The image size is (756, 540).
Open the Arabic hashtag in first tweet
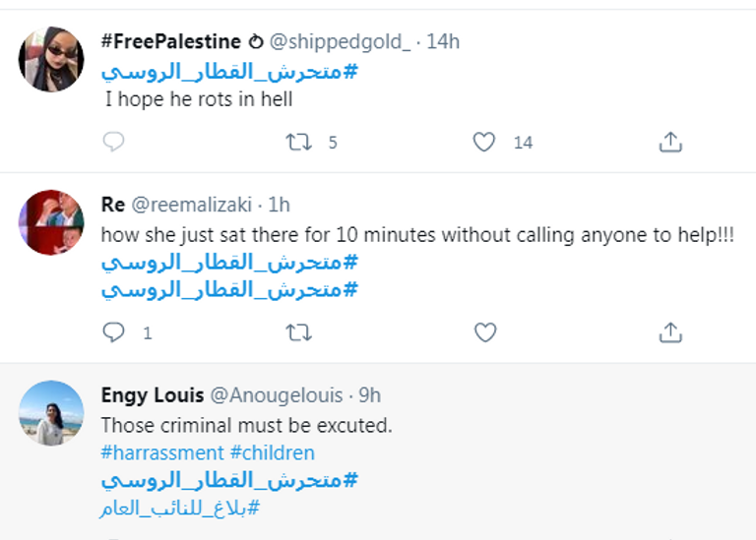pos(229,71)
